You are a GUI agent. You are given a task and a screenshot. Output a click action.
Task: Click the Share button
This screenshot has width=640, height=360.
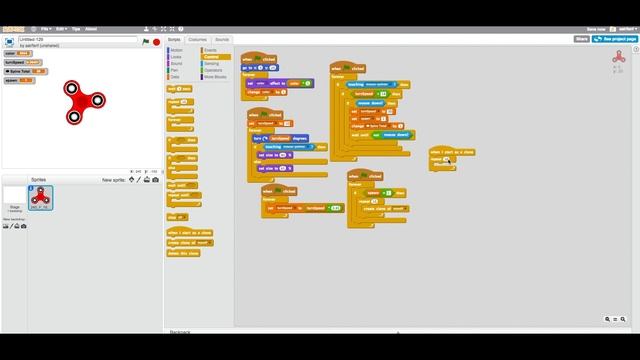tap(581, 39)
